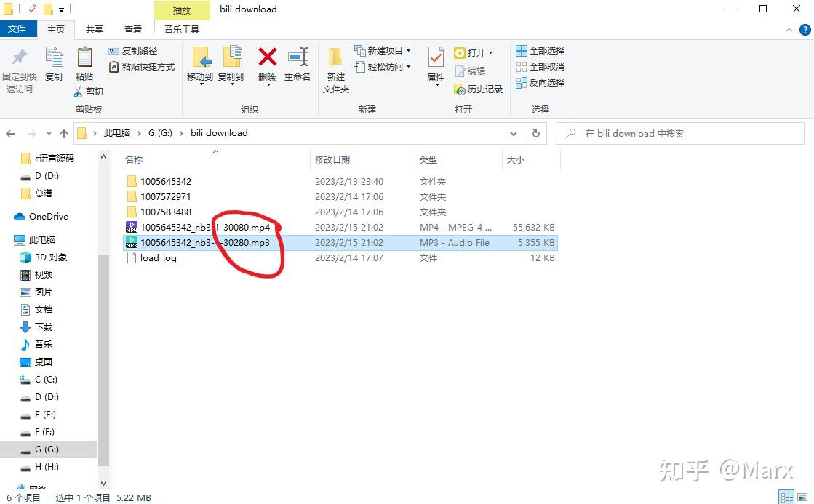Click the Up one level arrow
814x504 pixels.
[x=64, y=134]
